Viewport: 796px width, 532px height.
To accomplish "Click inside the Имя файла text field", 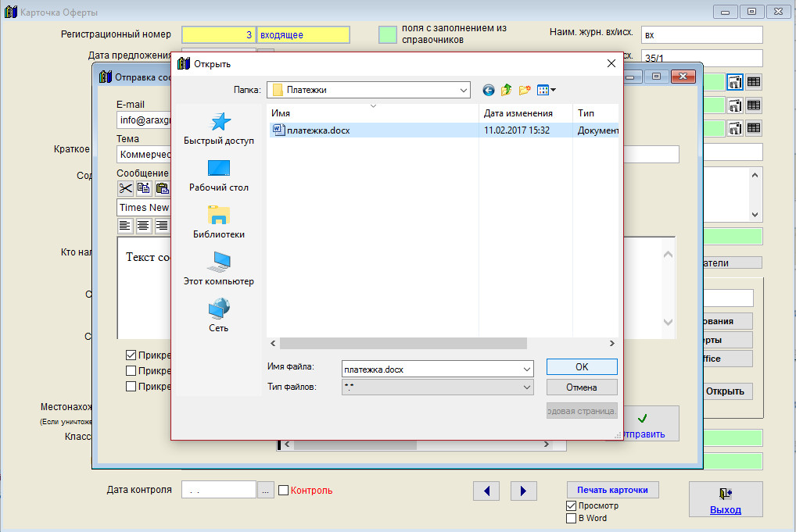I will (x=432, y=370).
